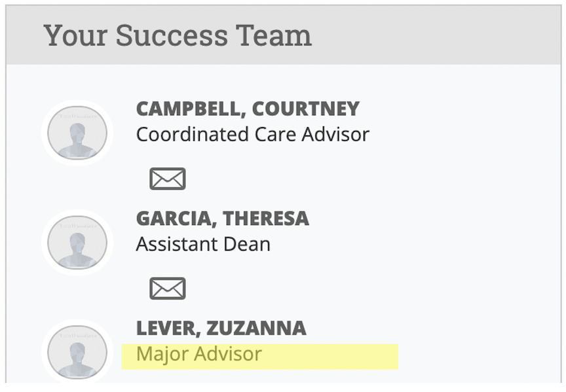This screenshot has height=392, width=566.
Task: Open Courtney Campbell's profile avatar
Action: pyautogui.click(x=77, y=133)
